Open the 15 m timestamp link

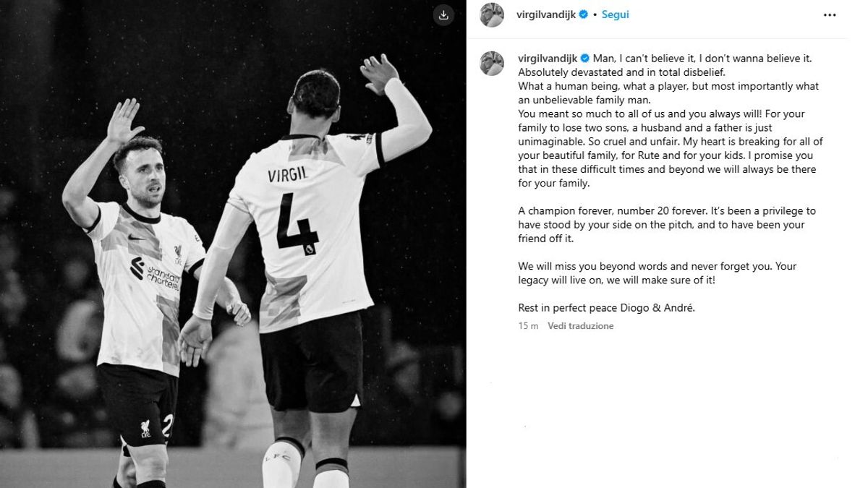coord(528,326)
